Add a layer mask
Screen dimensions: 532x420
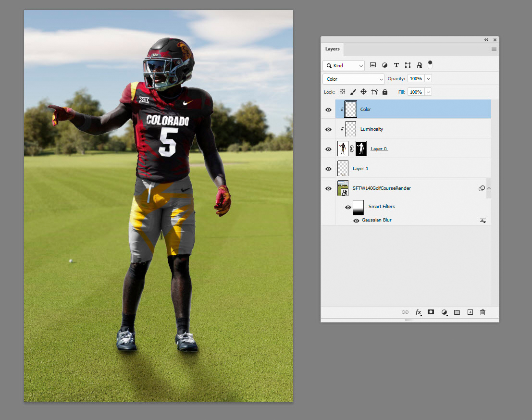click(431, 312)
